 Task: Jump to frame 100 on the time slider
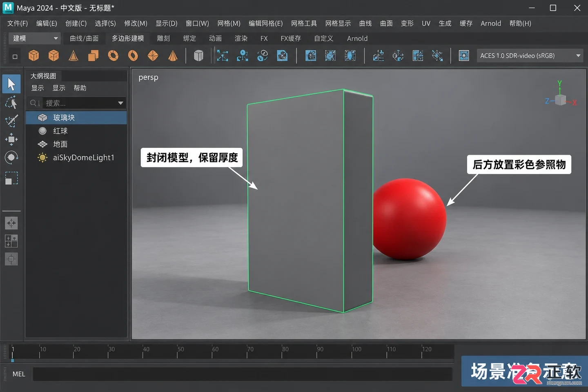click(x=352, y=352)
